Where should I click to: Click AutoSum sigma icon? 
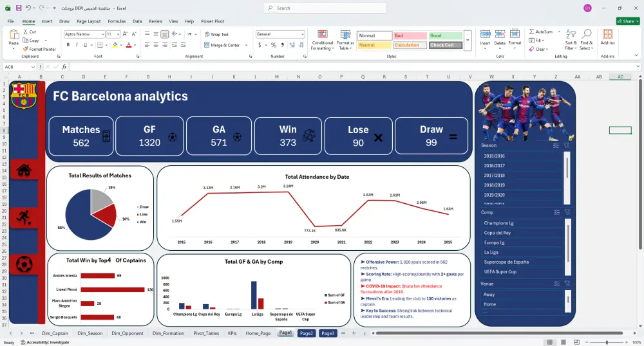531,32
